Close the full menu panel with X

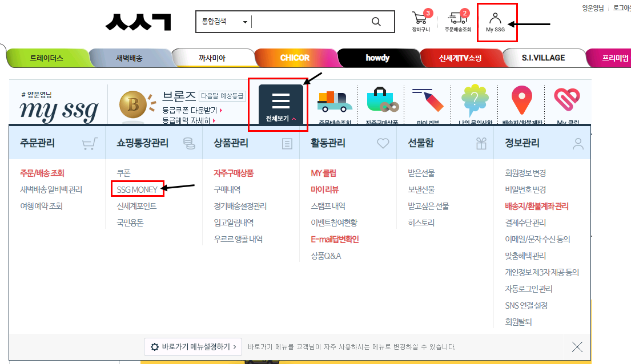[x=577, y=347]
